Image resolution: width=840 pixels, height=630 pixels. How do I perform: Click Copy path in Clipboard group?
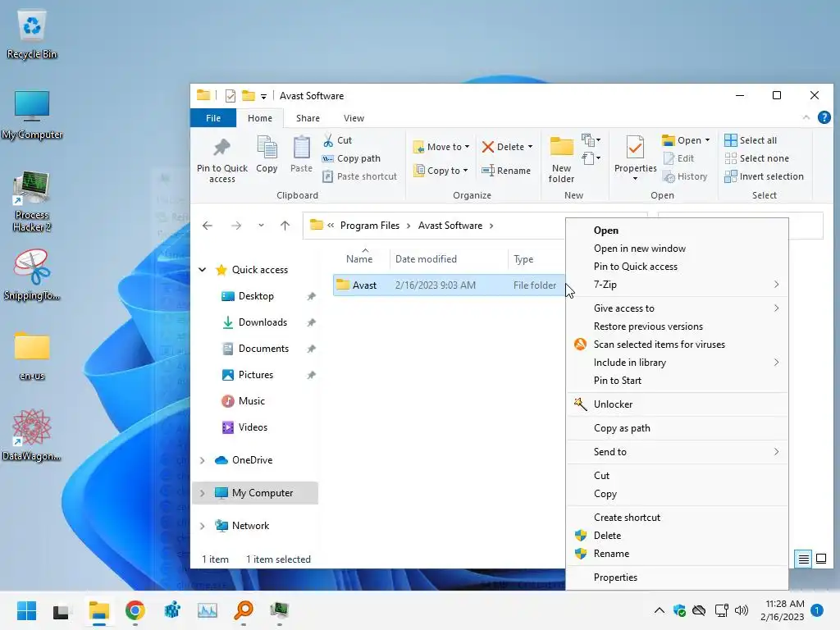coord(351,158)
